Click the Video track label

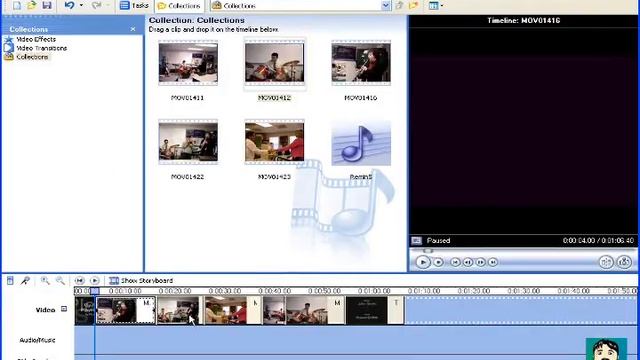45,310
